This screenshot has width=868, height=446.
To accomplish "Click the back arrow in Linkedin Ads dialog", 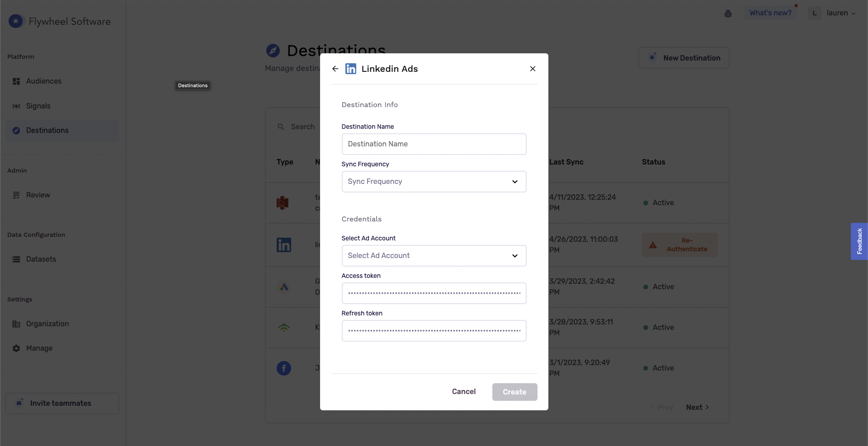I will (x=335, y=69).
